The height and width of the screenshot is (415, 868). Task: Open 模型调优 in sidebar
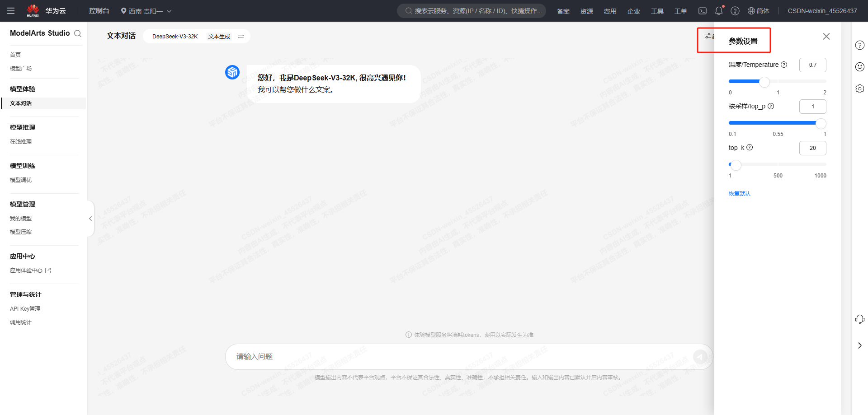point(21,180)
